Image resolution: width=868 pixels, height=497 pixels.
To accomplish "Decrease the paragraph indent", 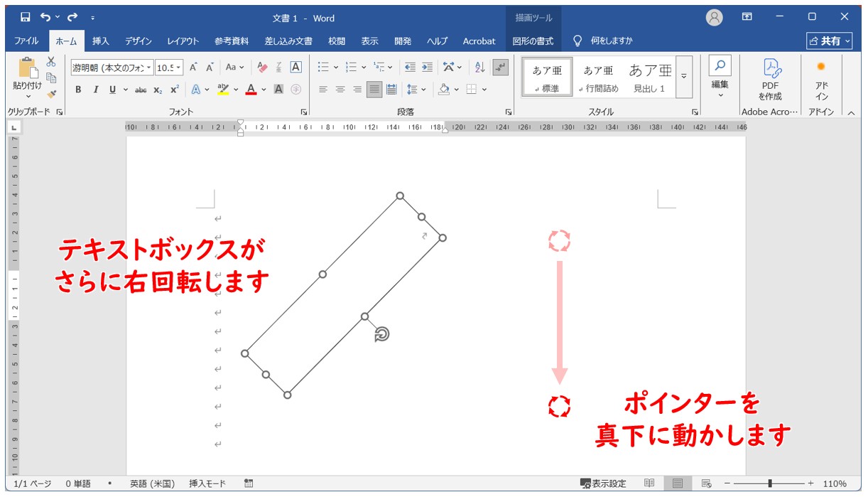I will click(410, 68).
